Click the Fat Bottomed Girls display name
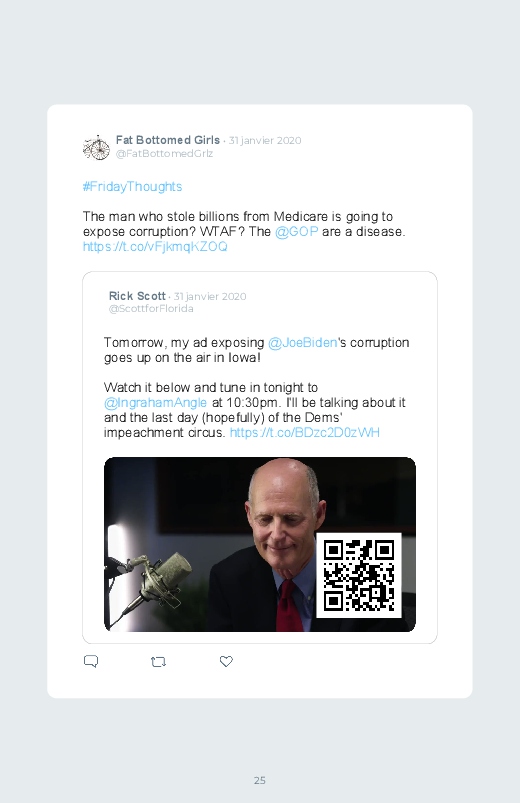520x803 pixels. point(168,140)
